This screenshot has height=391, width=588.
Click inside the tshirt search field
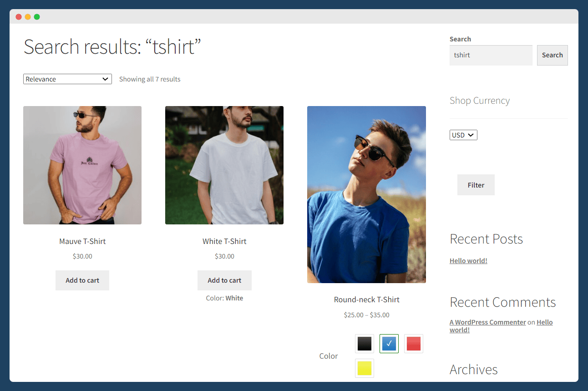point(491,55)
